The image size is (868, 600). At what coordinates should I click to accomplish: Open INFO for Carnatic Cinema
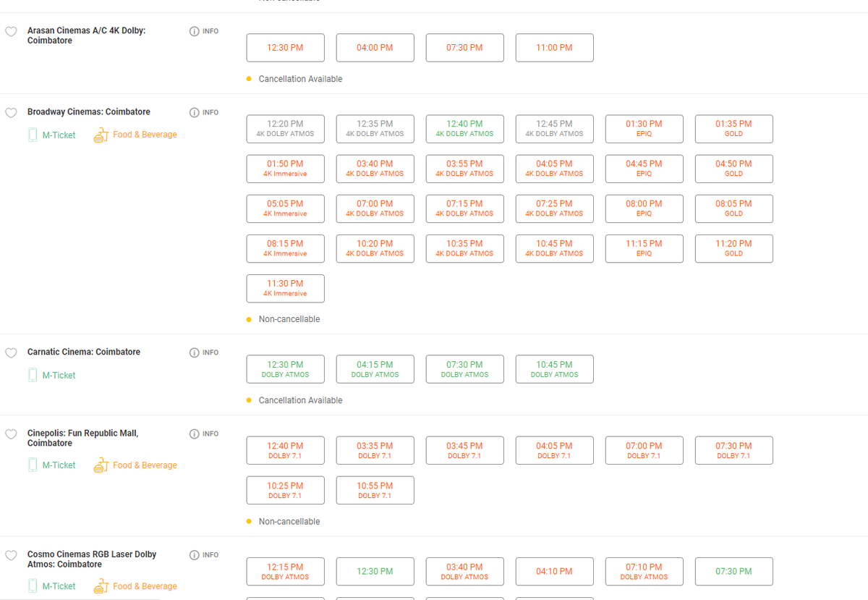(204, 352)
